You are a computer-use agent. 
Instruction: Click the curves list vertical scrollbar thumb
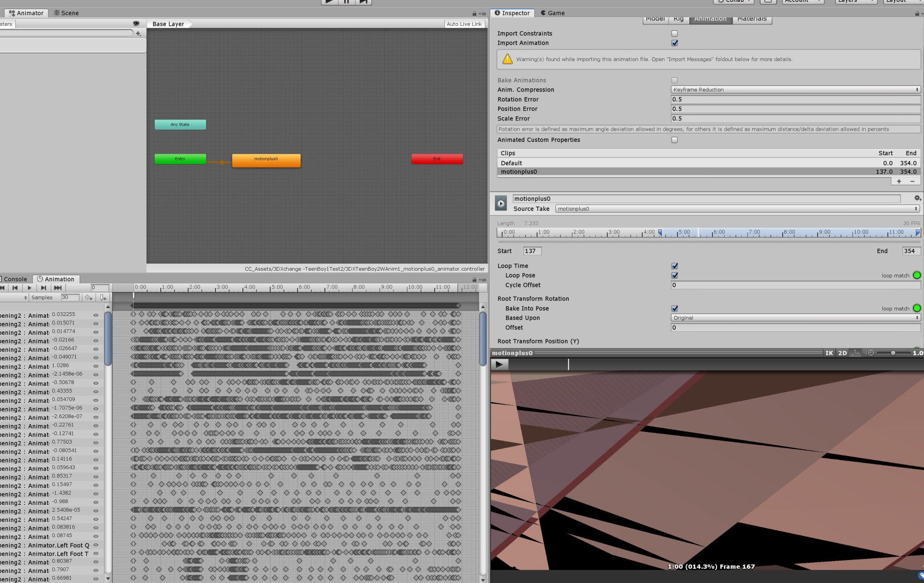[x=108, y=339]
